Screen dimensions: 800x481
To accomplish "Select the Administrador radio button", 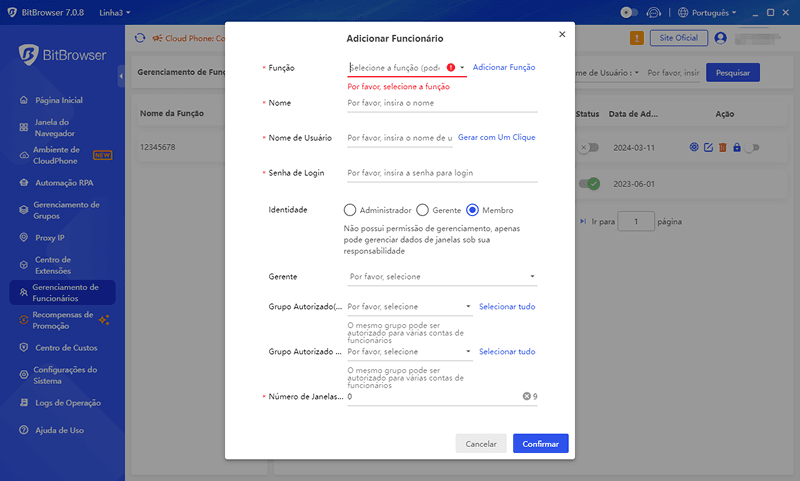I will 349,210.
